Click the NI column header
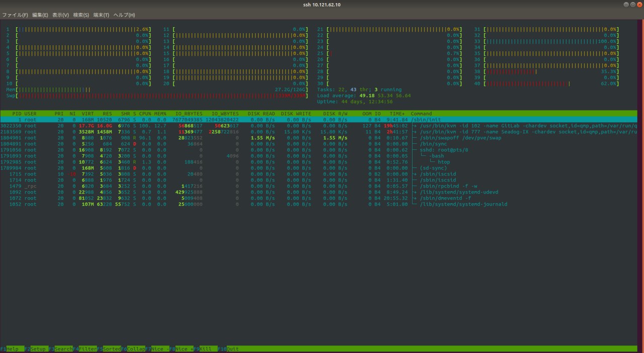This screenshot has width=644, height=353. click(72, 114)
